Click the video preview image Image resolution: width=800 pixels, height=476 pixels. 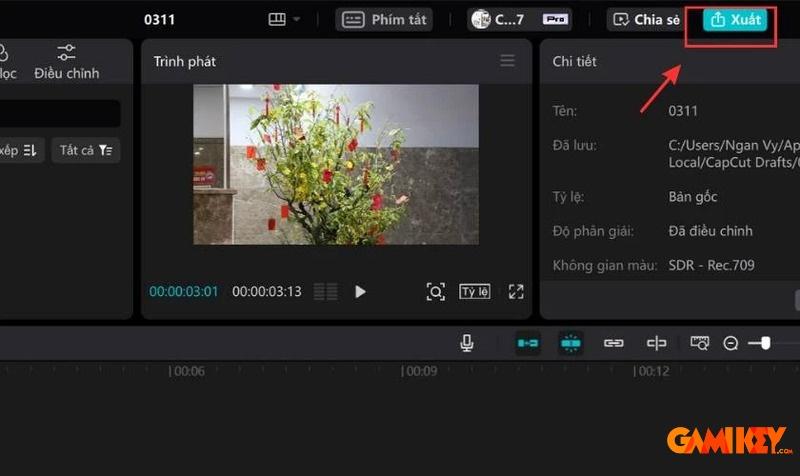point(336,164)
